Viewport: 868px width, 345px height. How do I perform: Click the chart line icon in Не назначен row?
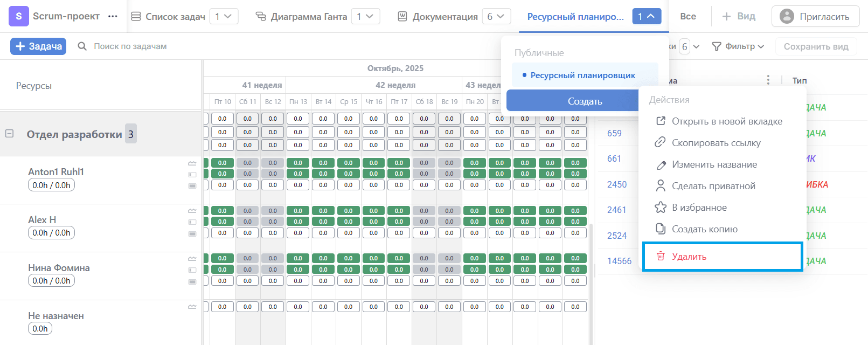[192, 307]
